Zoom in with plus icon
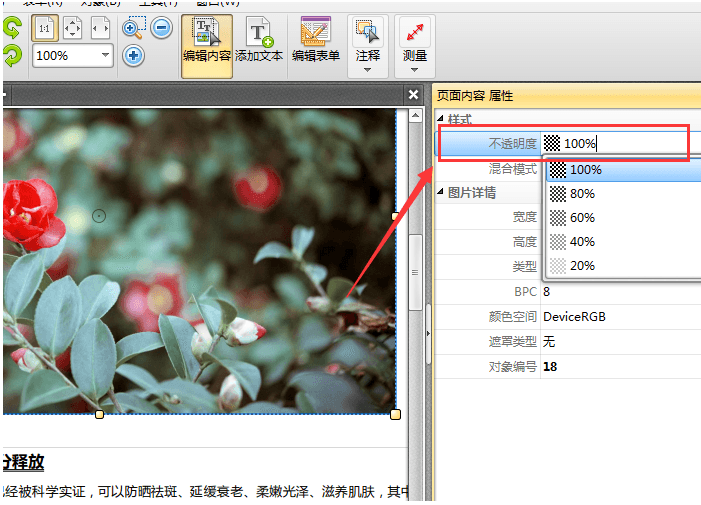Viewport: 701px width, 505px height. coord(133,55)
